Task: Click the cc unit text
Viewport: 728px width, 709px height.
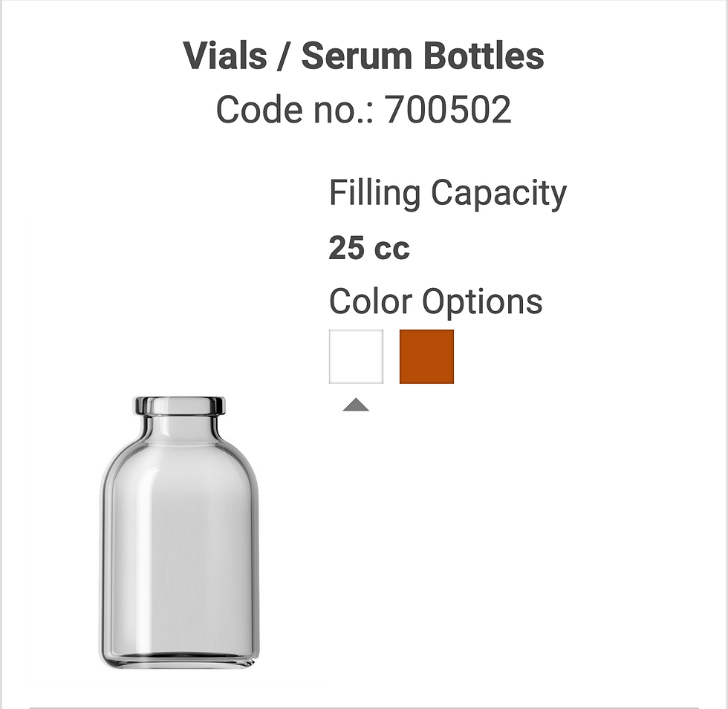Action: coord(391,249)
